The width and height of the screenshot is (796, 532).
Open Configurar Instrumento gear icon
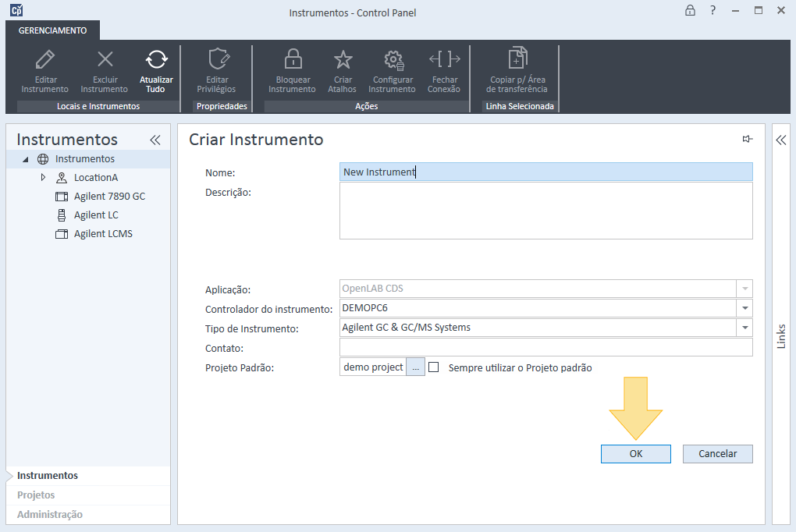393,60
